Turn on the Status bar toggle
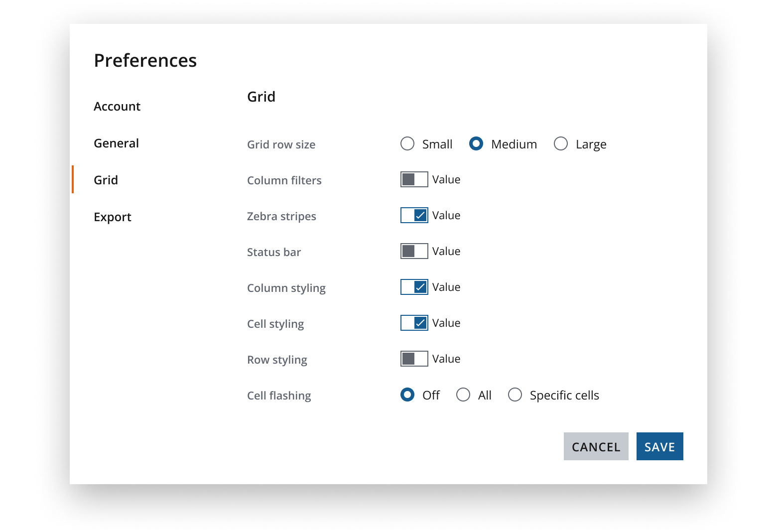Screen dimensions: 777x532 (x=414, y=251)
